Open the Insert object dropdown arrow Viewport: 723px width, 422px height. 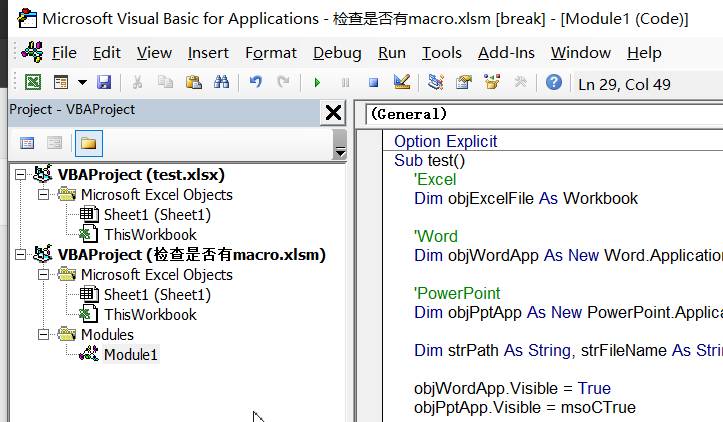[82, 83]
